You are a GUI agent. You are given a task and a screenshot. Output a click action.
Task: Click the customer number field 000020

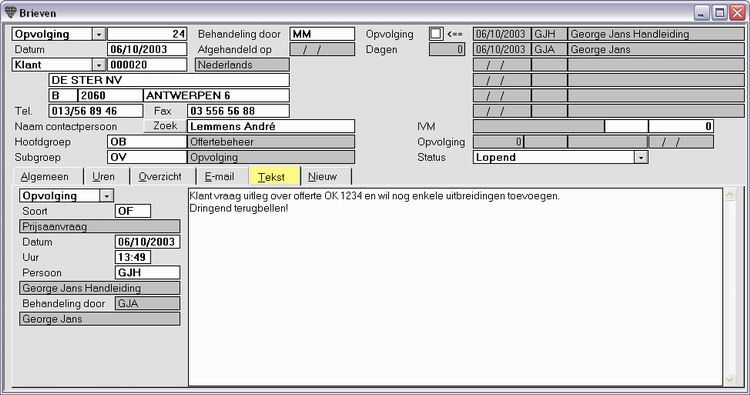click(147, 65)
